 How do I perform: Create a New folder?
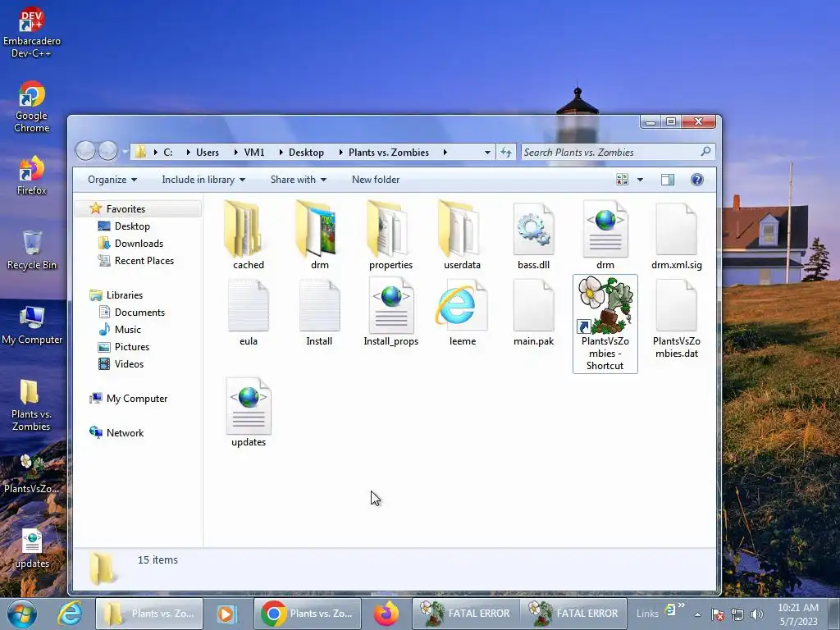(376, 180)
